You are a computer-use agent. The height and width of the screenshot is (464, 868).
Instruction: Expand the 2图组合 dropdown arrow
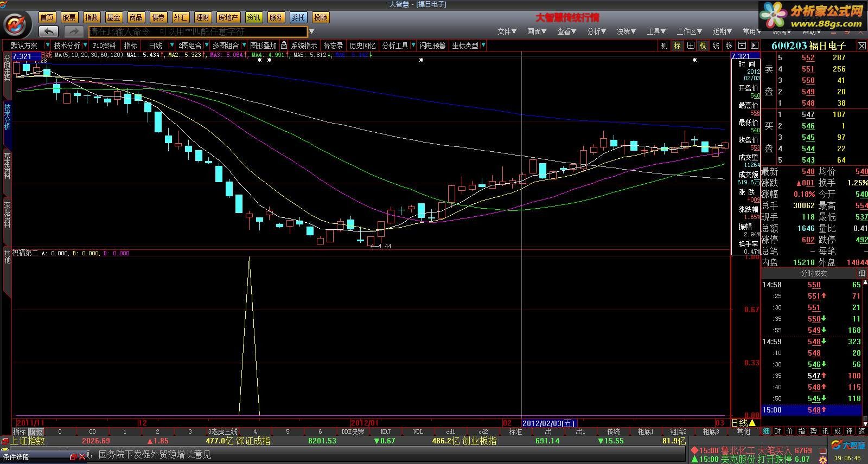pyautogui.click(x=206, y=46)
